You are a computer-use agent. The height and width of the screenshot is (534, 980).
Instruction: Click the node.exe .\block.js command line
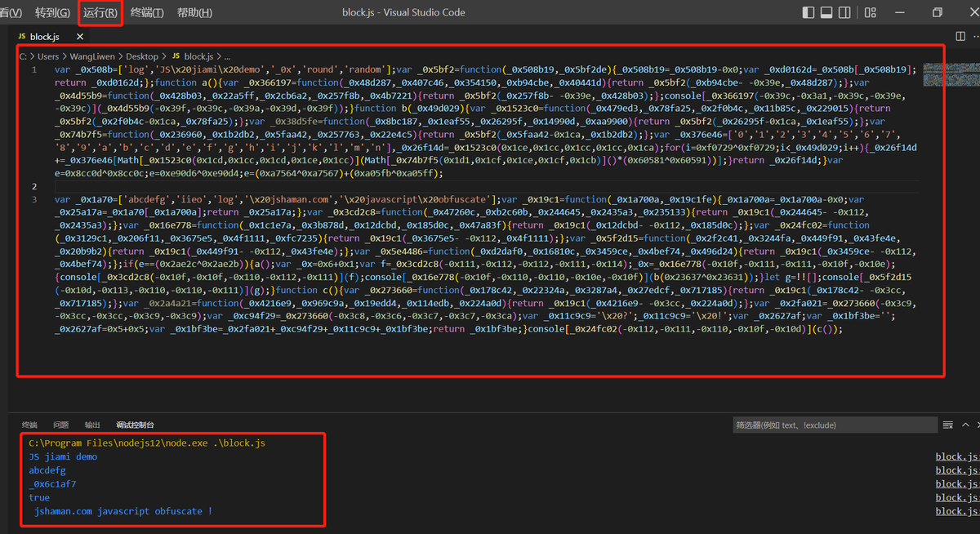(147, 443)
